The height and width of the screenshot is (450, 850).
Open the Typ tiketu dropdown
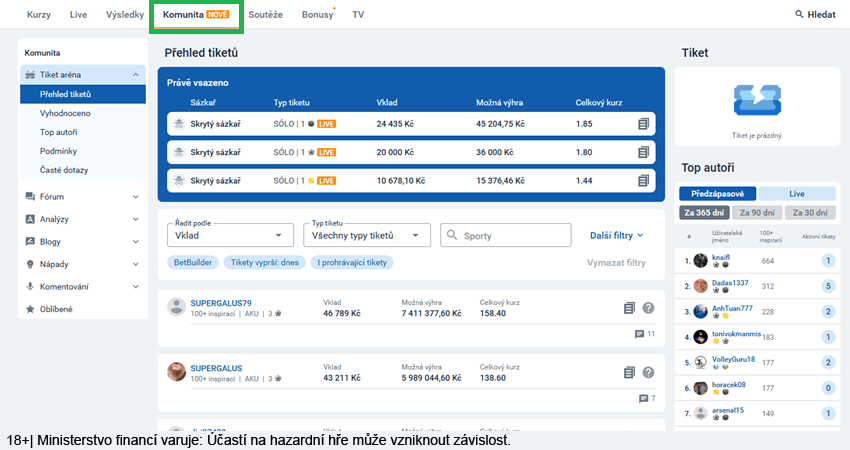tap(367, 235)
